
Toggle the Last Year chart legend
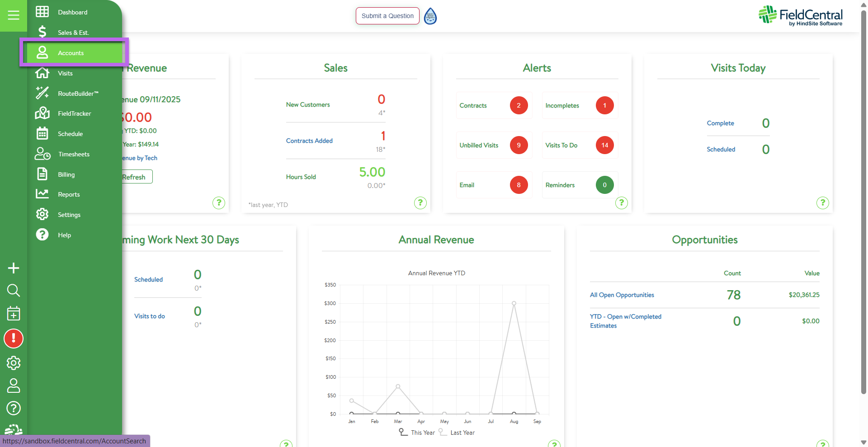457,433
